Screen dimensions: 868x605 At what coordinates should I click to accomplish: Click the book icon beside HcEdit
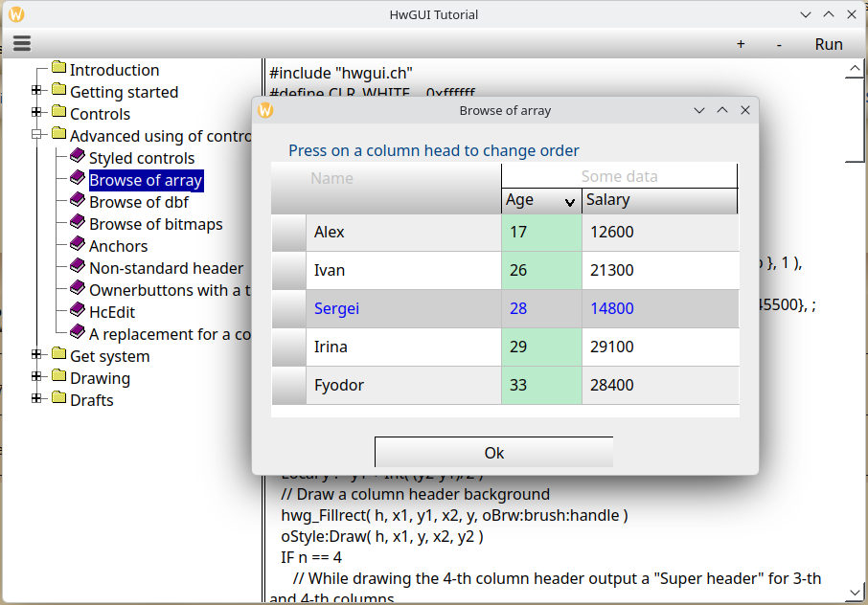[78, 311]
